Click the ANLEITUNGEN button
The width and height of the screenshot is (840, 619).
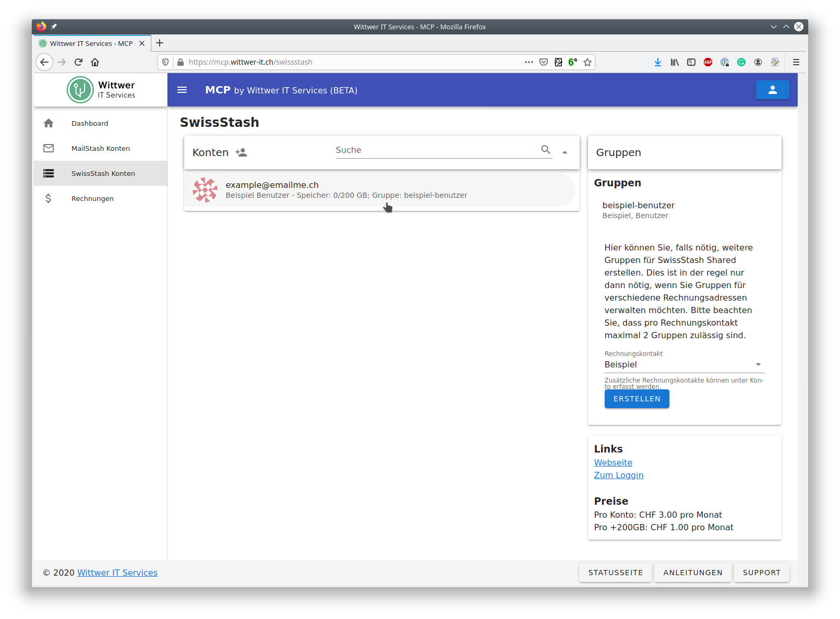click(x=693, y=573)
